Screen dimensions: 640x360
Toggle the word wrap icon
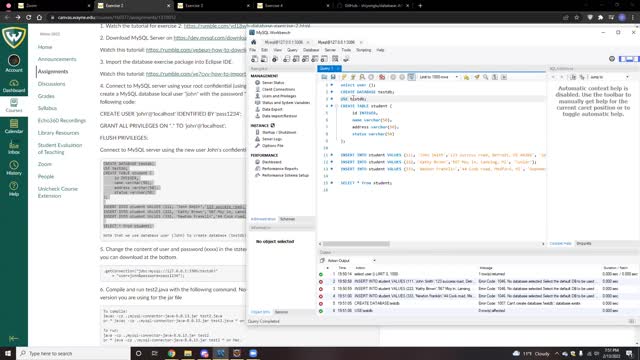click(x=504, y=77)
